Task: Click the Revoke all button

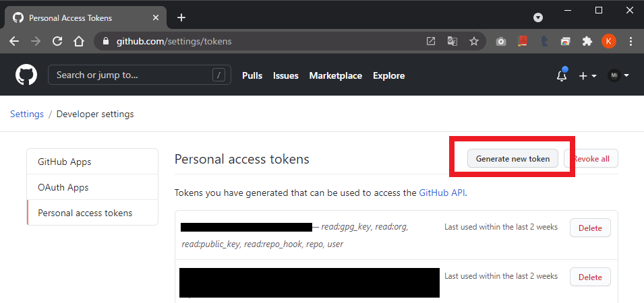Action: [591, 159]
